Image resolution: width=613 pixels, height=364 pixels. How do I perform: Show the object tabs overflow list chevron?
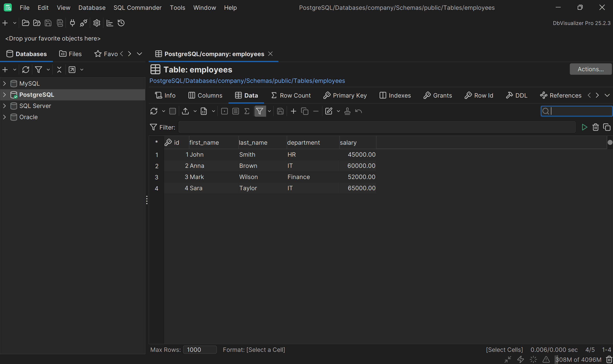(x=607, y=95)
